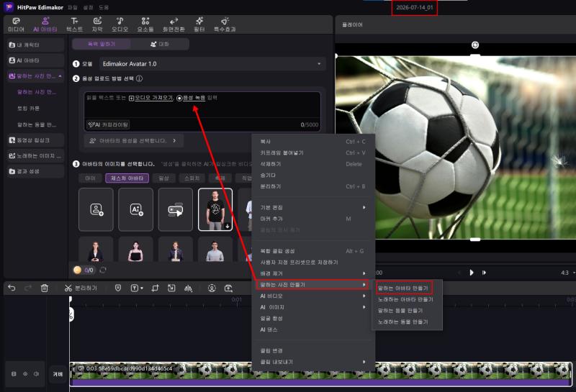The image size is (576, 392).
Task: Open the AI 아바타 tab
Action: click(x=45, y=24)
